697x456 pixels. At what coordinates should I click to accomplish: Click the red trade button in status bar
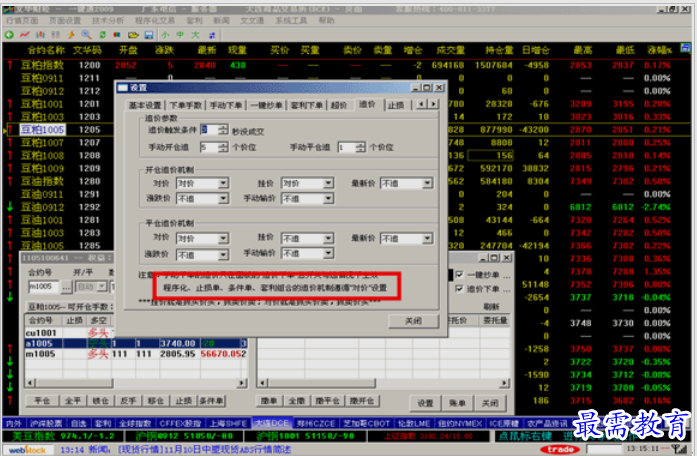[560, 450]
